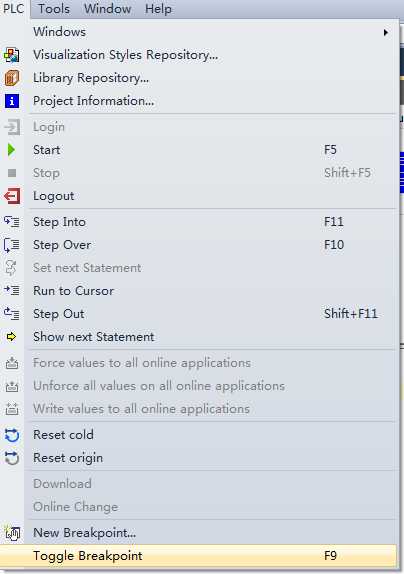Select Toggle Breakpoint menu entry
The width and height of the screenshot is (404, 574).
199,556
